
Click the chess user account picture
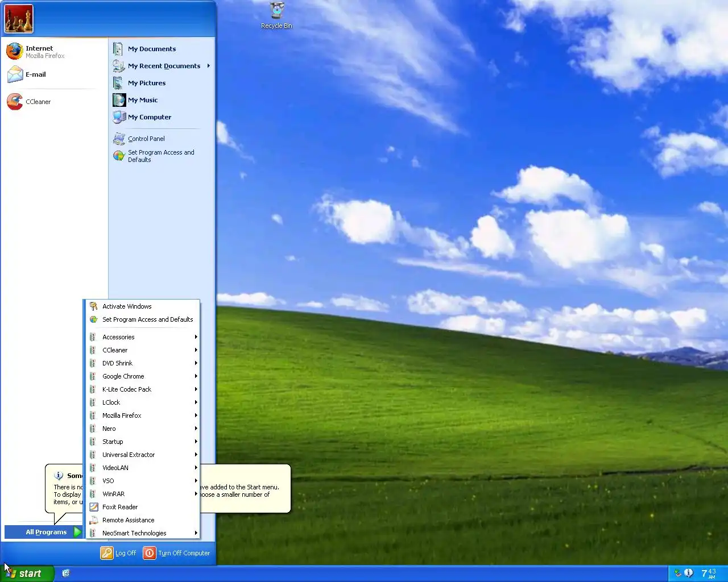[19, 19]
